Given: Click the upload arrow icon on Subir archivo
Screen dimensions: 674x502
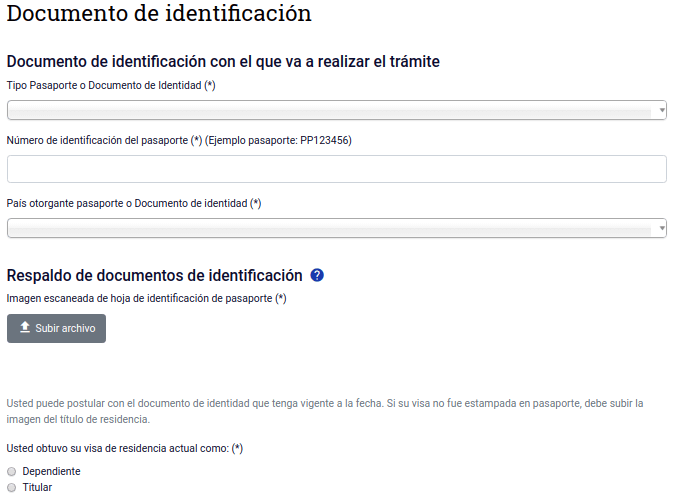Looking at the screenshot, I should tap(25, 328).
